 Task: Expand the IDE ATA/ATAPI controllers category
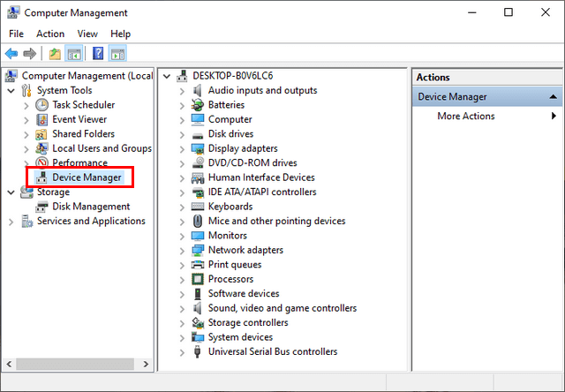182,192
